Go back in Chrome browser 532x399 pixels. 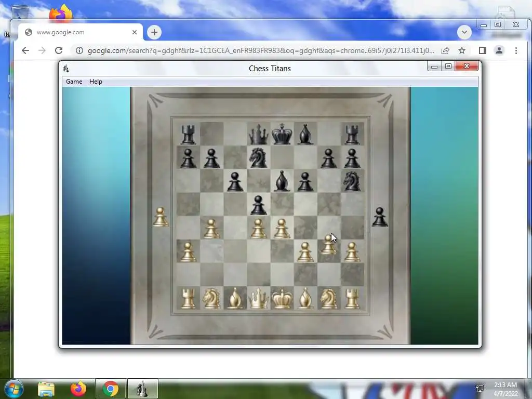pos(25,50)
